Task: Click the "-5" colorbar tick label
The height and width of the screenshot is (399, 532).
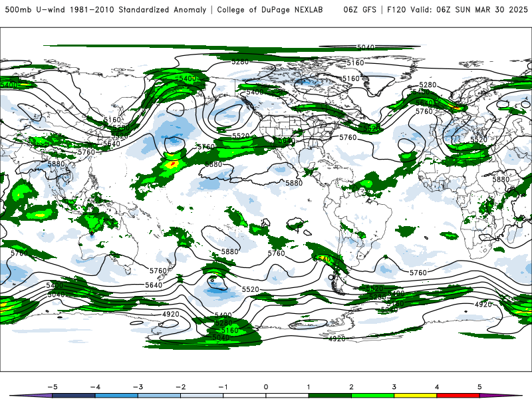Action: [53, 387]
